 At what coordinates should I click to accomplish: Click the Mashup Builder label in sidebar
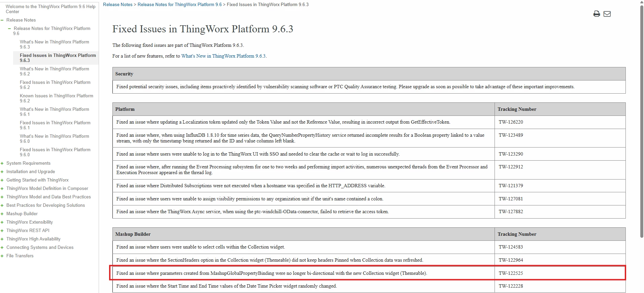click(x=22, y=214)
